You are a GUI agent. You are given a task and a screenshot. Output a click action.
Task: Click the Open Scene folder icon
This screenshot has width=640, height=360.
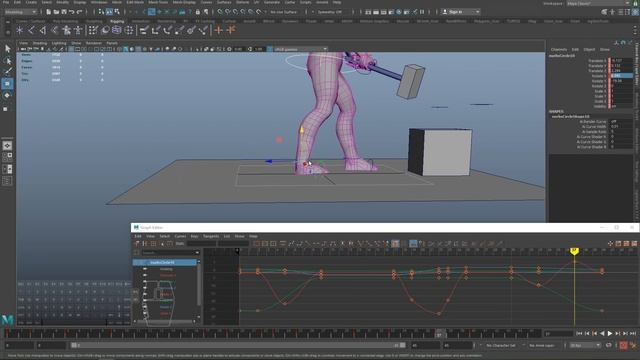56,12
